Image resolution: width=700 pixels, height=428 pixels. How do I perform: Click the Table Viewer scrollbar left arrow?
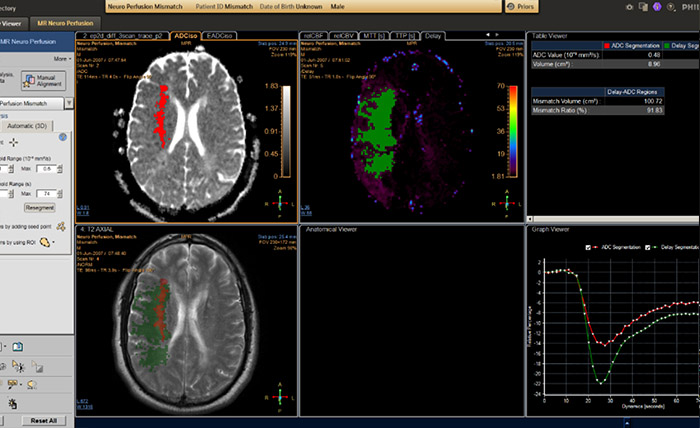(x=530, y=219)
